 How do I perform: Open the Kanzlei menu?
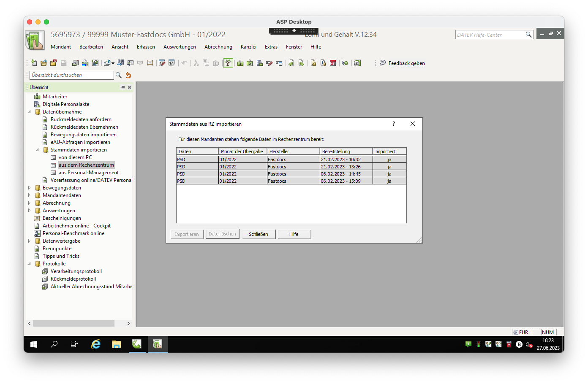[248, 47]
